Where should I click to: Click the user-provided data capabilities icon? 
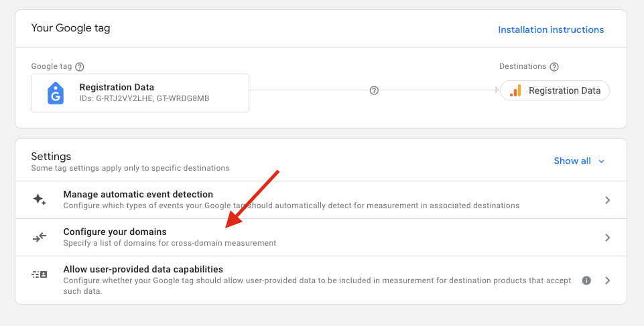click(x=40, y=274)
